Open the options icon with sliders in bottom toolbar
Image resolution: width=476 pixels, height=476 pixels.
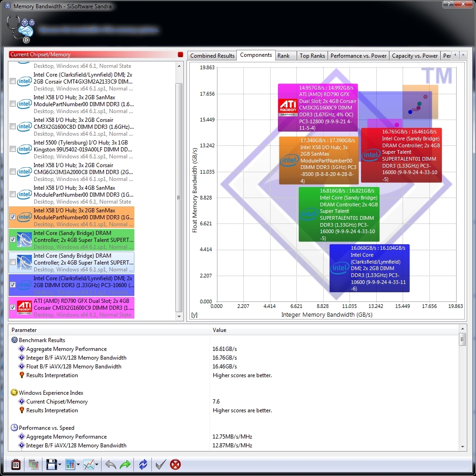[16, 464]
